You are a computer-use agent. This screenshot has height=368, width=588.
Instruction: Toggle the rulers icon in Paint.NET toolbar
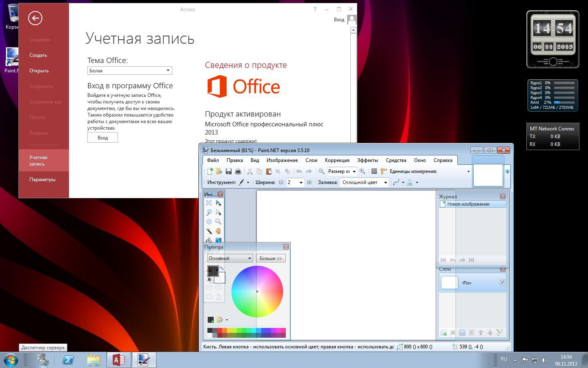[383, 171]
